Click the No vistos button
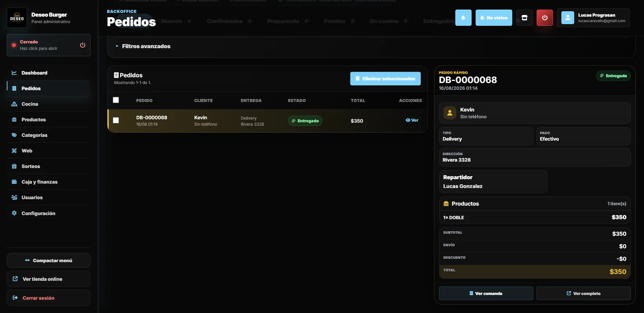 coord(494,18)
